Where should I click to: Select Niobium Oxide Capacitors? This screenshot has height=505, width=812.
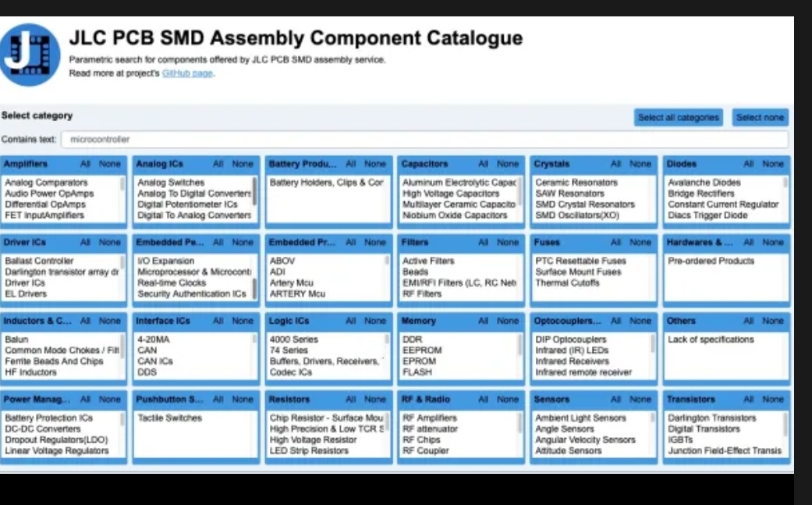[455, 215]
